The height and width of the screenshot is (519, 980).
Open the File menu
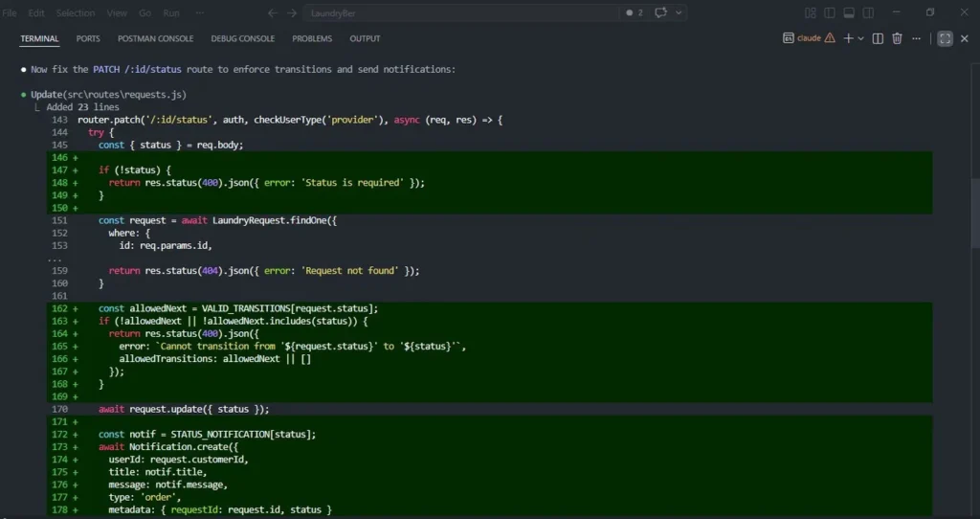coord(10,13)
